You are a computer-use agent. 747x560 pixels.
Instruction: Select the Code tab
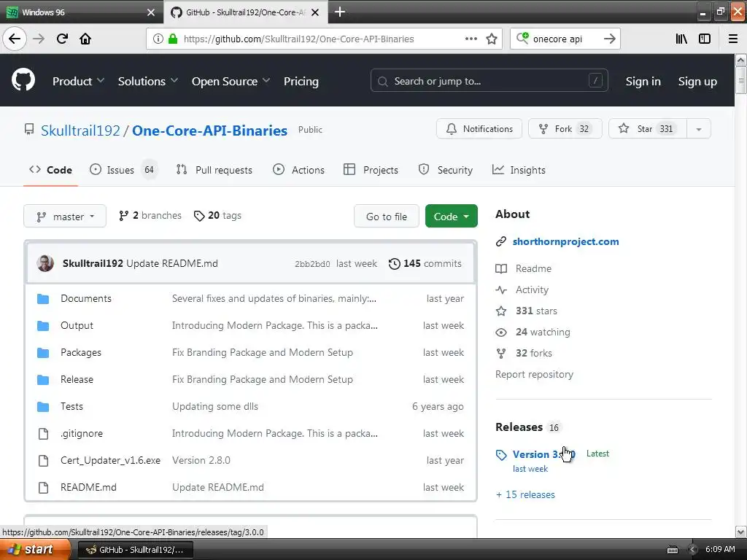click(x=50, y=170)
